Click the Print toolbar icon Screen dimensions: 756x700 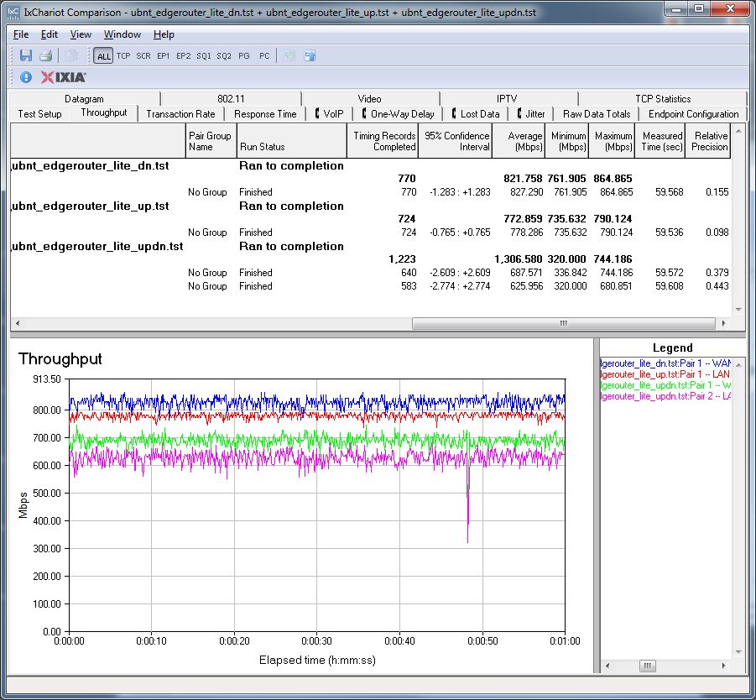pyautogui.click(x=46, y=55)
